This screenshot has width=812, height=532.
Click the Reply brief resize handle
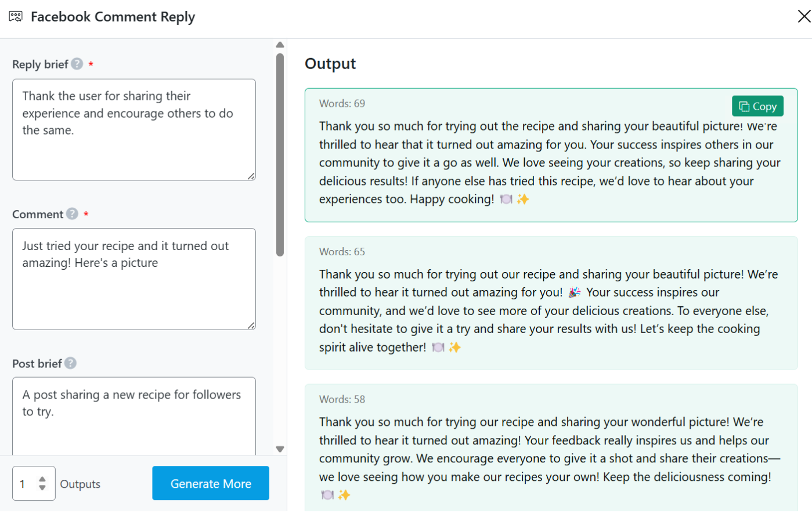point(251,176)
